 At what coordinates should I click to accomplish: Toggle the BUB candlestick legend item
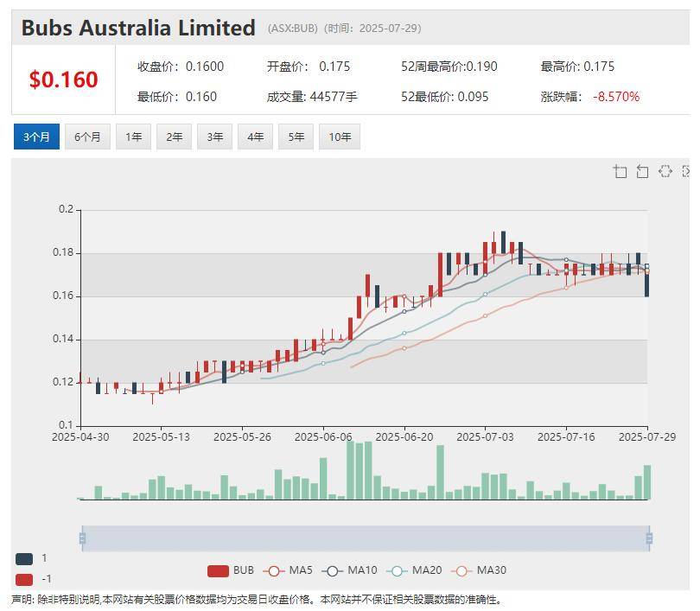click(231, 570)
